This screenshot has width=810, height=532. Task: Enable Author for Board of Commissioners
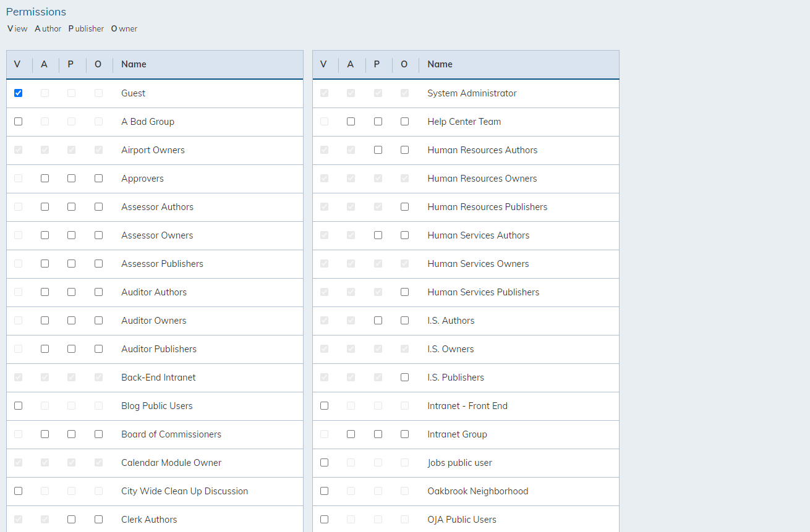click(x=45, y=434)
